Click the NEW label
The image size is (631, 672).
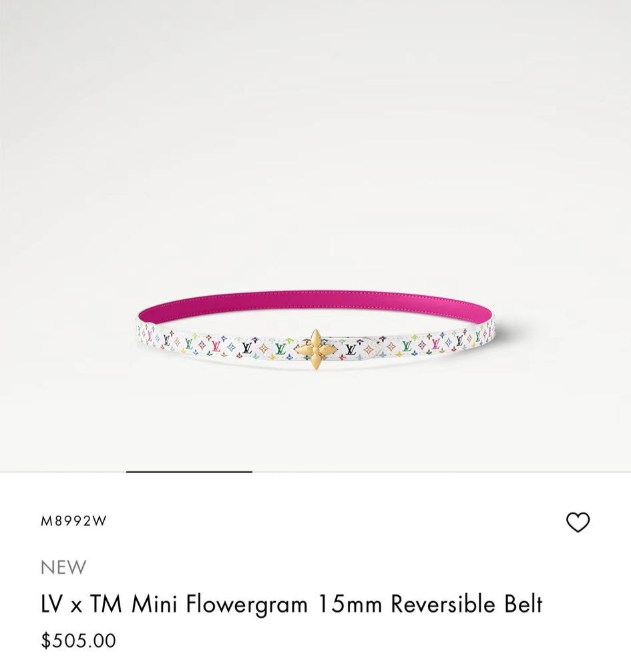coord(63,567)
